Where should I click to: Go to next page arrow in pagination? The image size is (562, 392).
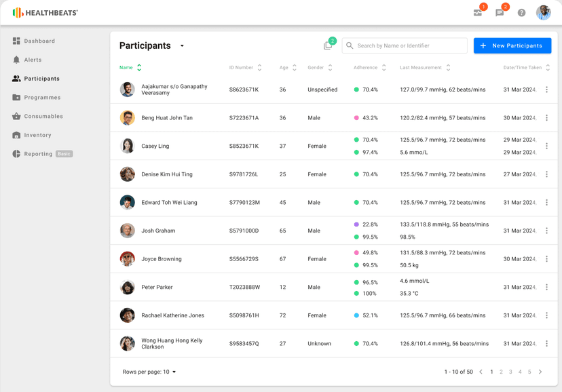[x=540, y=372]
